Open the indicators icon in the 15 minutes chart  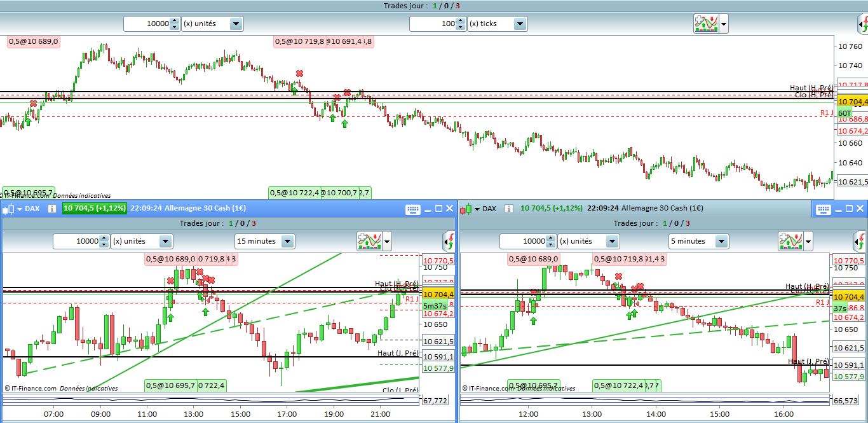click(x=369, y=242)
